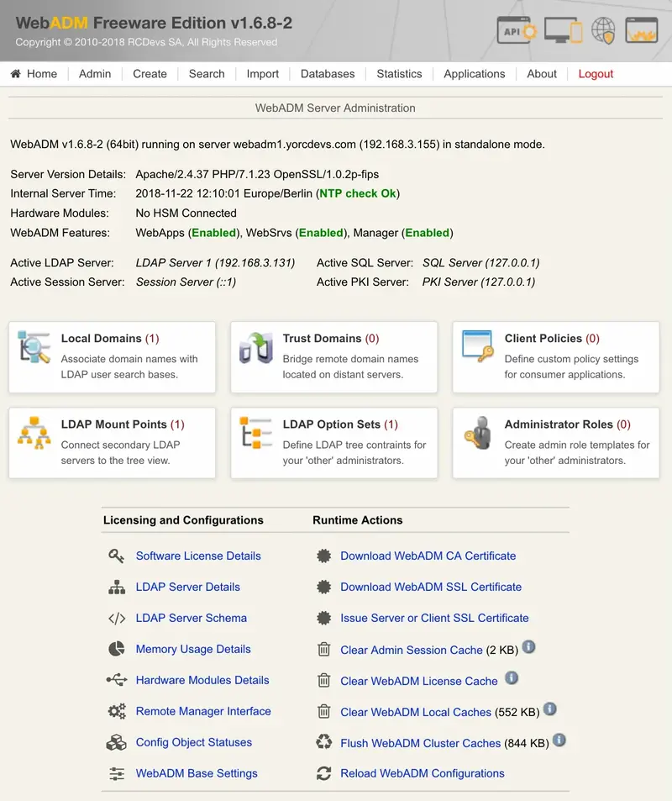Image resolution: width=672 pixels, height=801 pixels.
Task: Click the Trust Domains icon
Action: point(256,348)
